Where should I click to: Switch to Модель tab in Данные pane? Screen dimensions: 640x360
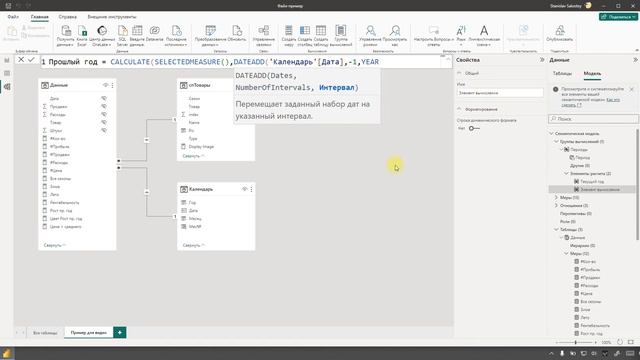coord(592,73)
